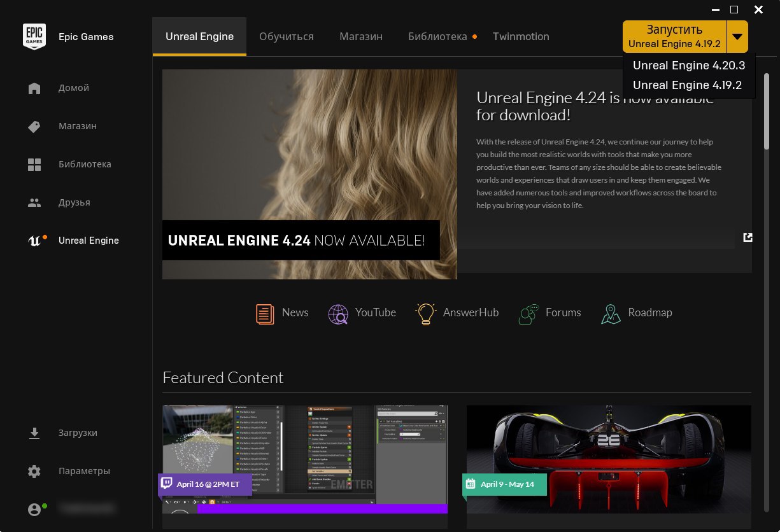Go to Домой in the sidebar
The image size is (780, 532).
[74, 88]
